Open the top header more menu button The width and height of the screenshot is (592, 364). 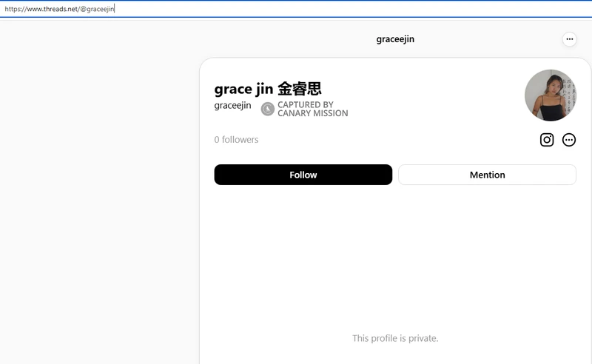[x=569, y=39]
